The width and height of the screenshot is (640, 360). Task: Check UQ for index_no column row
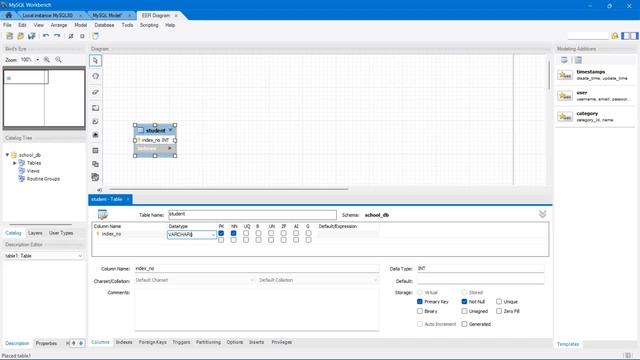246,233
